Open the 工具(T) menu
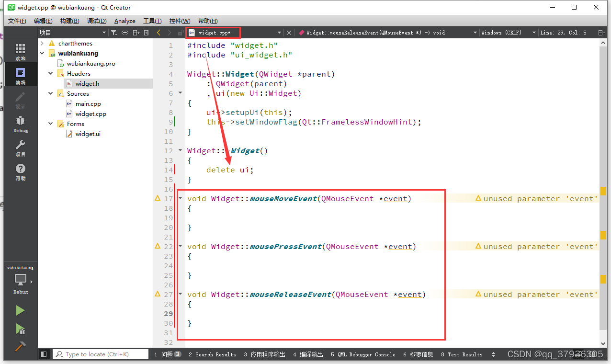611x364 pixels. click(x=152, y=21)
